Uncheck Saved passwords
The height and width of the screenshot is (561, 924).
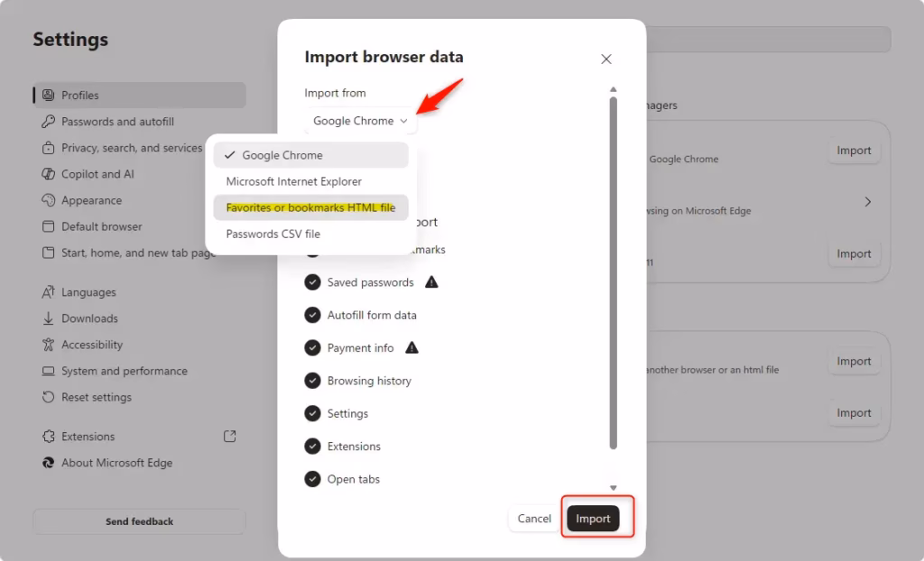click(312, 282)
